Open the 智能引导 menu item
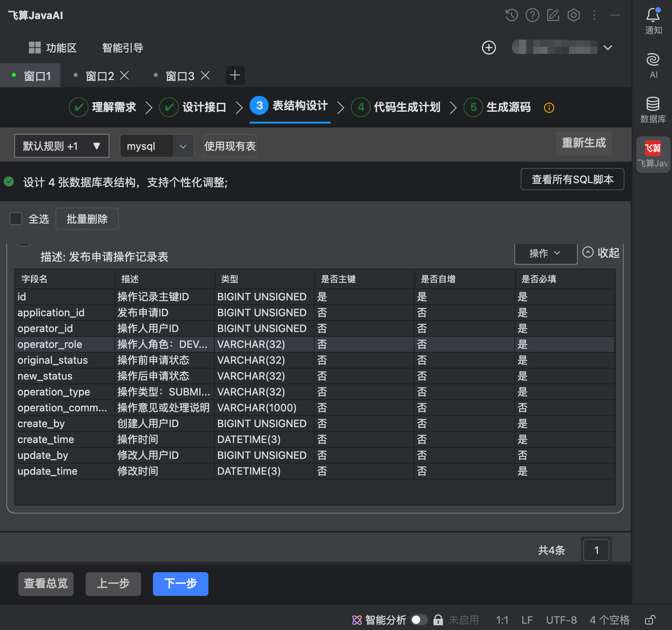 pos(122,48)
